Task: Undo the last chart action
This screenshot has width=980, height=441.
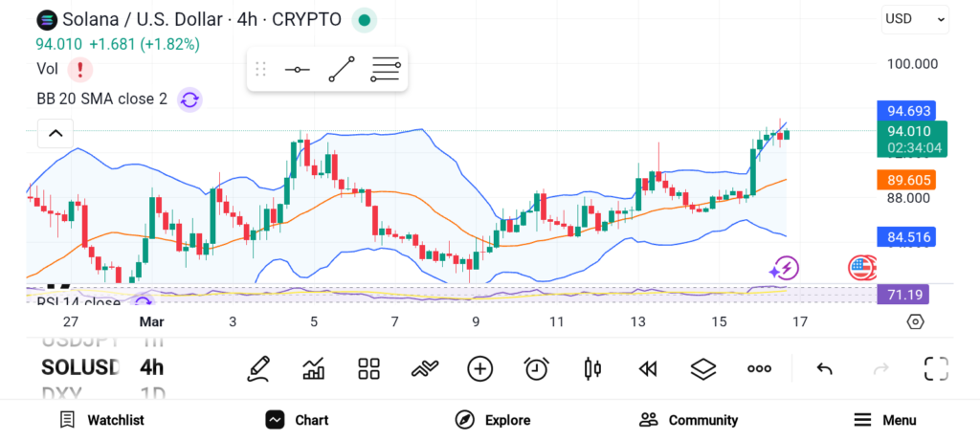Action: pyautogui.click(x=824, y=368)
